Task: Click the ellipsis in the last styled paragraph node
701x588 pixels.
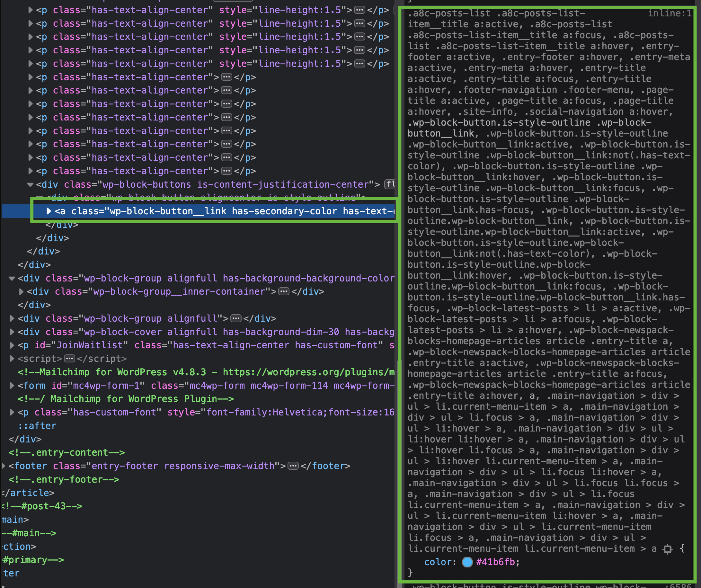Action: point(360,63)
